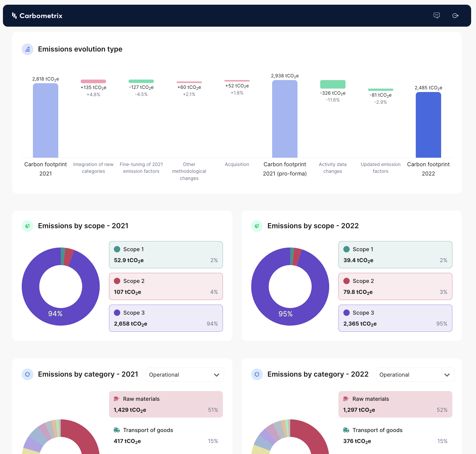476x454 pixels.
Task: Click the '2,485 tCO2e' value label
Action: [x=428, y=88]
